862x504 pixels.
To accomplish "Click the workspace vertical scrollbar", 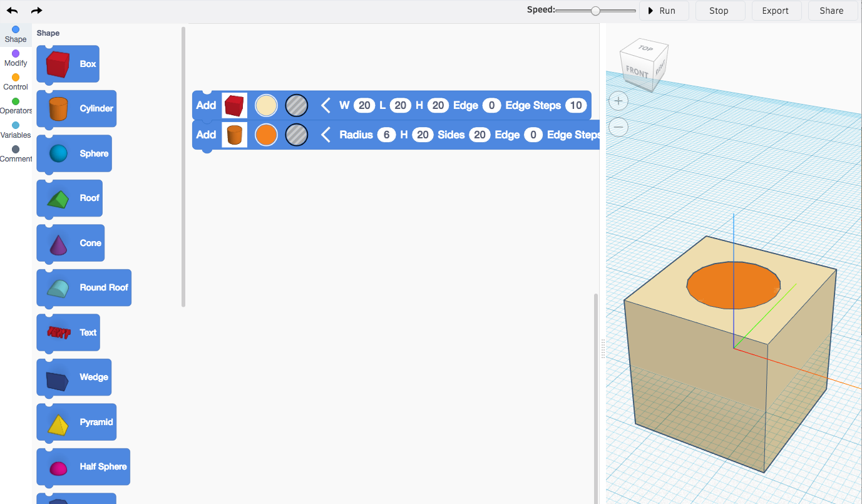I will point(596,398).
